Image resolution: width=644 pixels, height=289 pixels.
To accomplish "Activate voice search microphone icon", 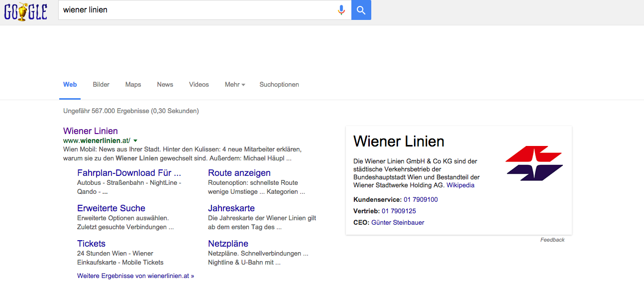I will click(341, 10).
